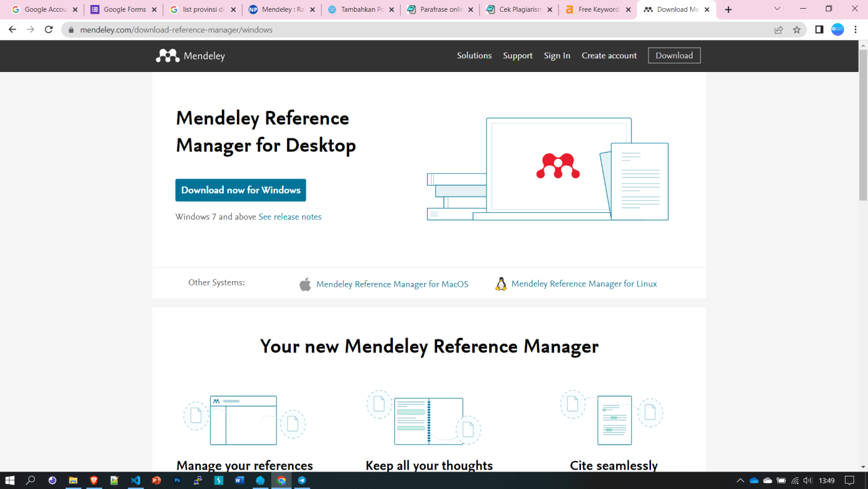Toggle the browser side panel icon
The width and height of the screenshot is (868, 489).
tap(819, 30)
